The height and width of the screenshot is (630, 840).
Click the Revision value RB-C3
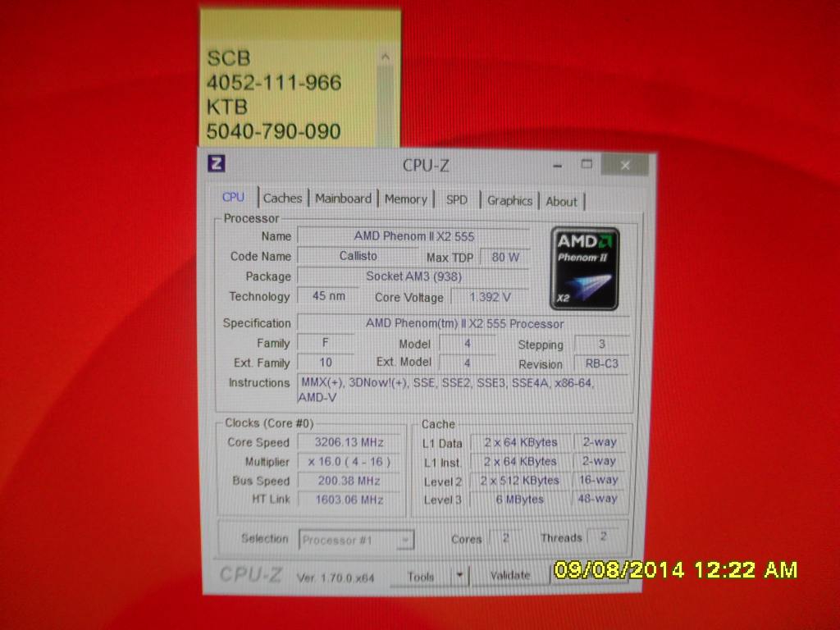click(x=602, y=363)
